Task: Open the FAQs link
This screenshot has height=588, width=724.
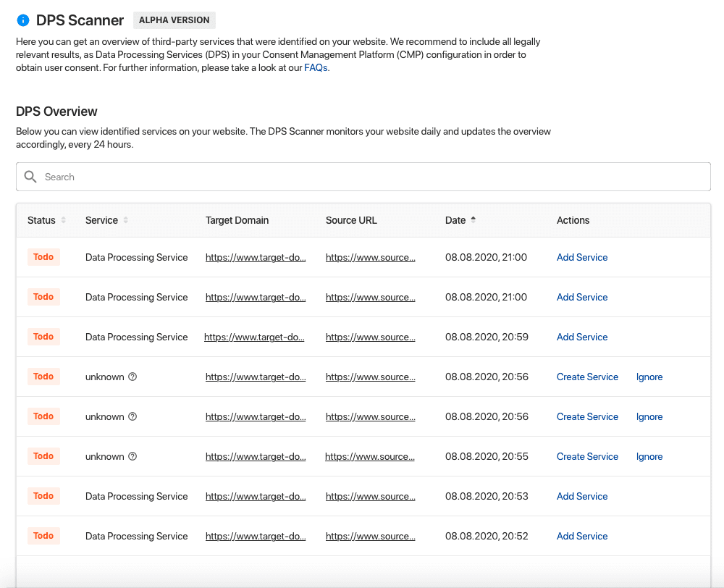Action: click(316, 67)
